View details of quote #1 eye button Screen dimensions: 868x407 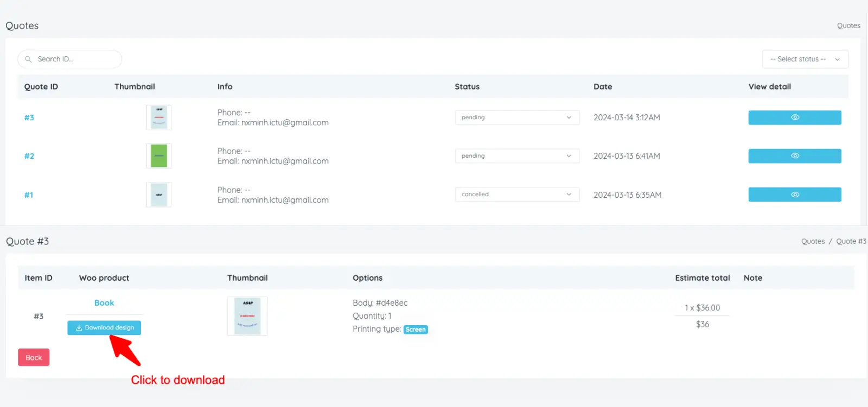[x=795, y=195]
